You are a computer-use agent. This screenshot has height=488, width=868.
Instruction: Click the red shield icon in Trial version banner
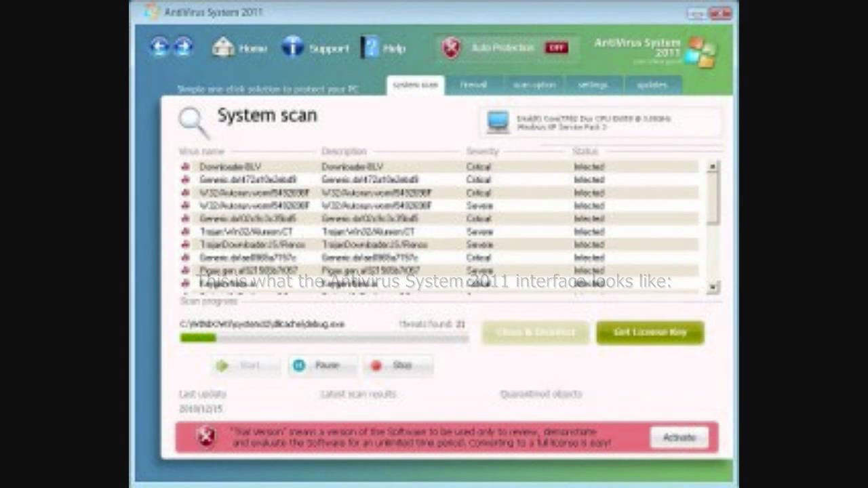tap(206, 437)
